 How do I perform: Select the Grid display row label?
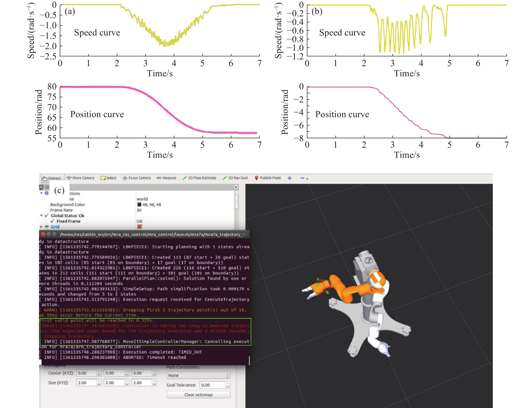click(x=55, y=227)
